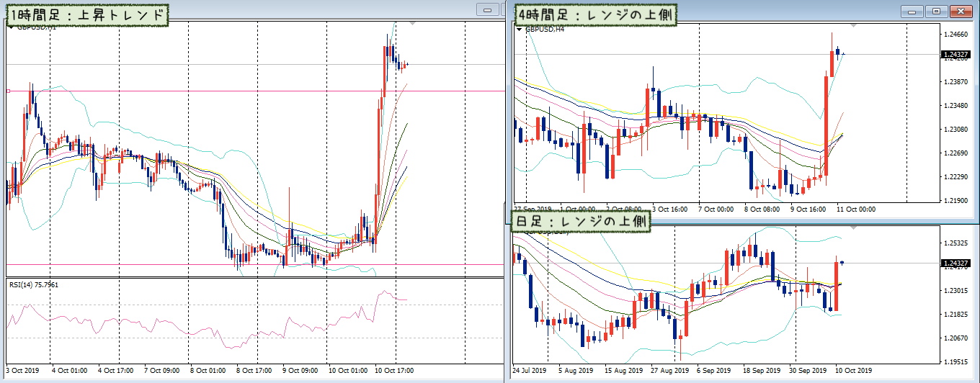Click the '10 Oct 2019' daily chart date
The width and height of the screenshot is (980, 383).
(854, 371)
